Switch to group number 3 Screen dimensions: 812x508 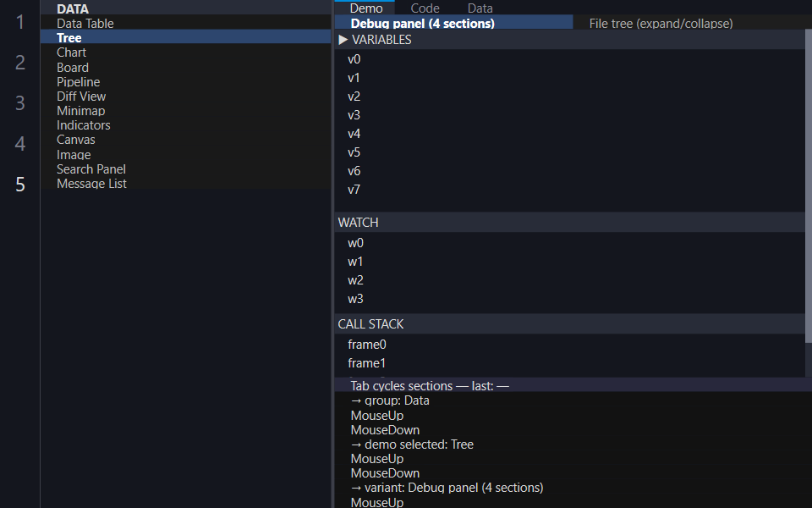pos(20,102)
